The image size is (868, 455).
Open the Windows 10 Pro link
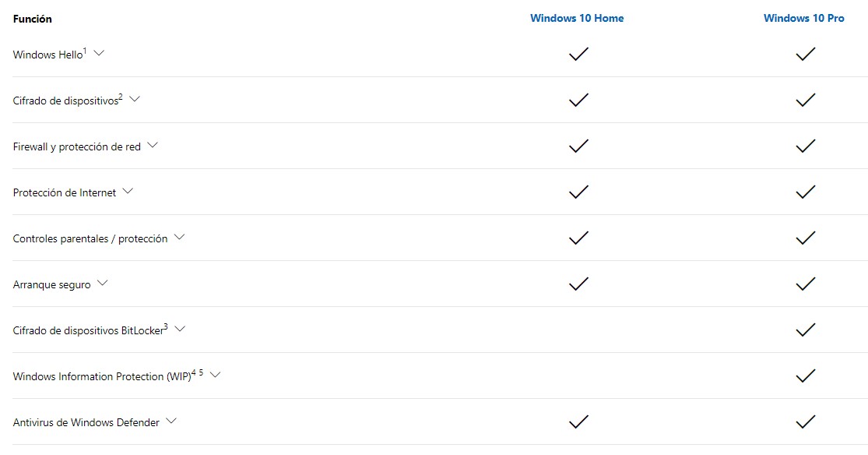pyautogui.click(x=804, y=18)
